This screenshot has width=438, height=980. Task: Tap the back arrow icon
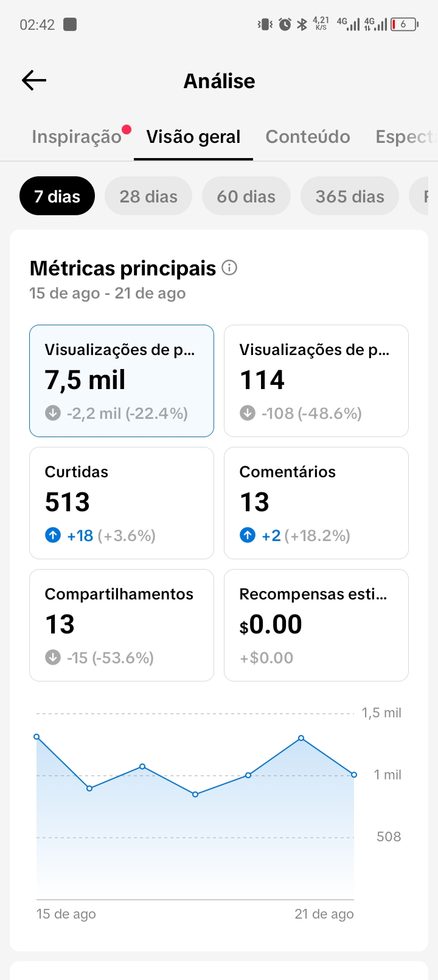[34, 80]
